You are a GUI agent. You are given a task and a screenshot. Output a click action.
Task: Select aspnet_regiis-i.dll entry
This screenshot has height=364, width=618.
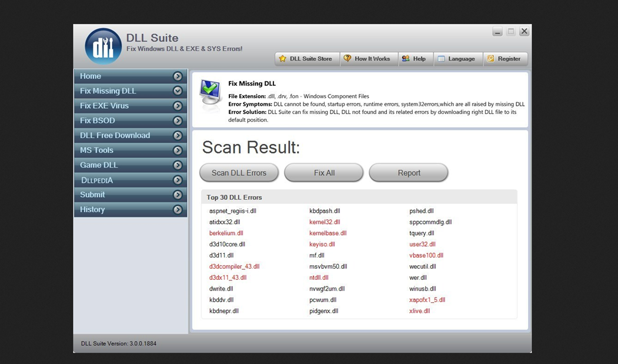233,211
